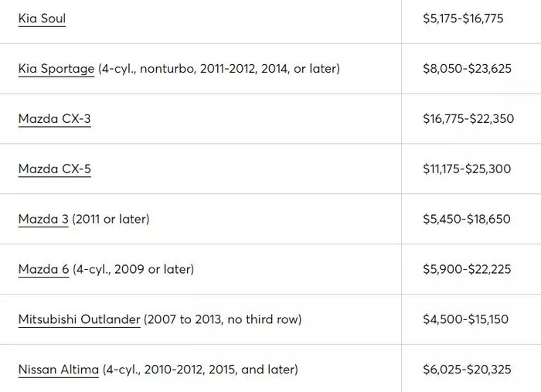The image size is (541, 392).
Task: Go to the Nissan Altima link
Action: 59,370
